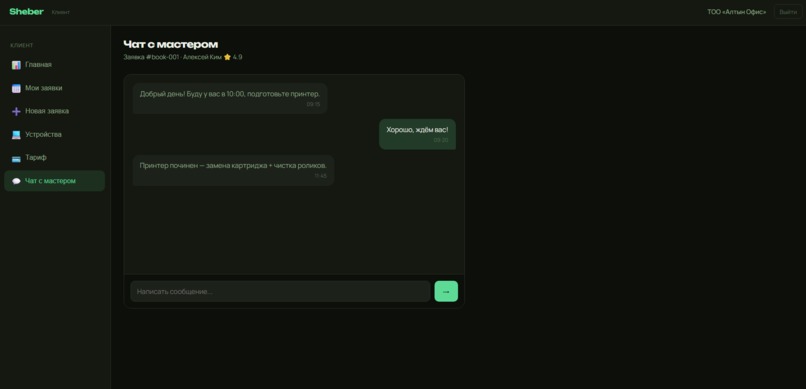Click the Чат с мастером page heading

(171, 44)
